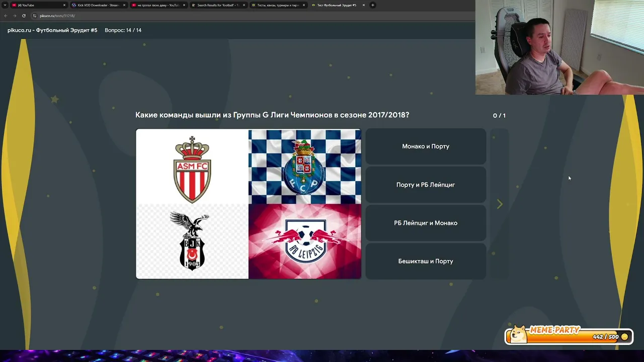
Task: Reload the current page
Action: [24, 16]
